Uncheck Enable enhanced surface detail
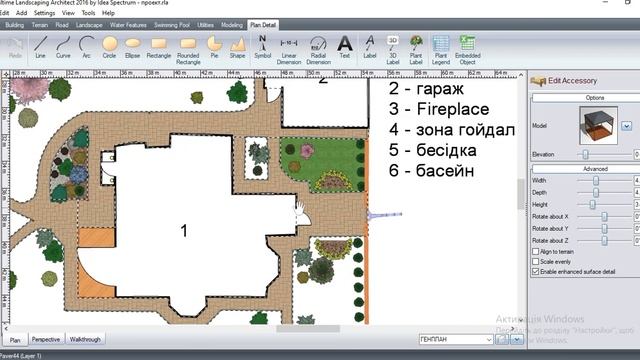Screen dimensions: 640x360 (536, 271)
